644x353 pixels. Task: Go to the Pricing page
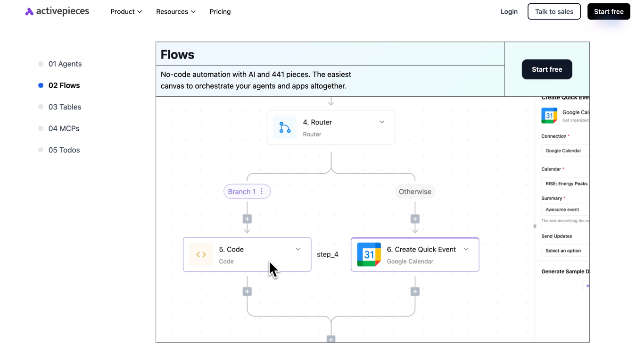[x=220, y=12]
